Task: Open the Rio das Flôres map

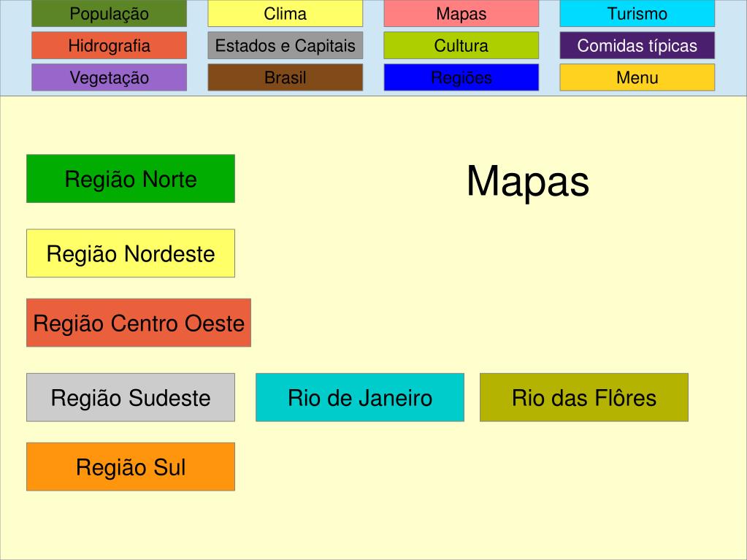Action: [584, 397]
